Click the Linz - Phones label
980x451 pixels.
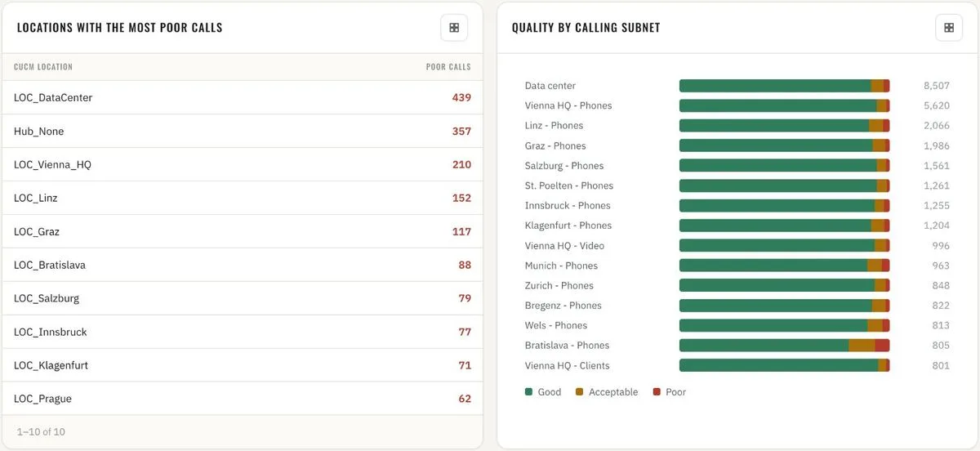click(554, 126)
